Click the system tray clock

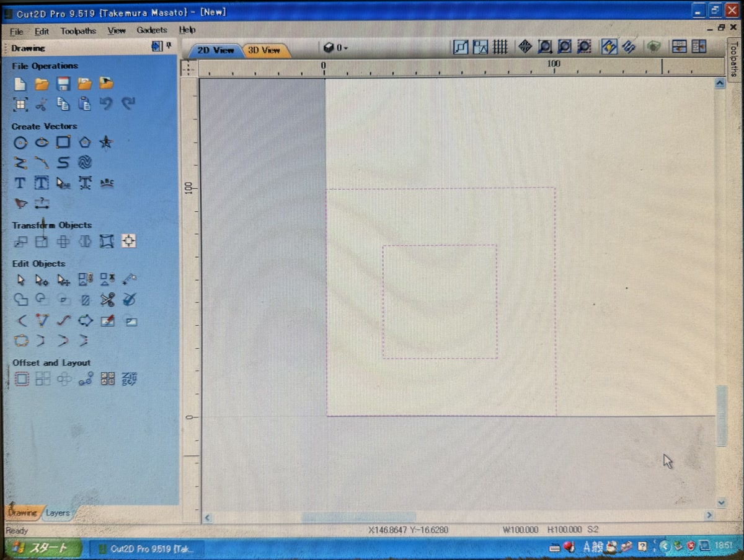pyautogui.click(x=723, y=546)
